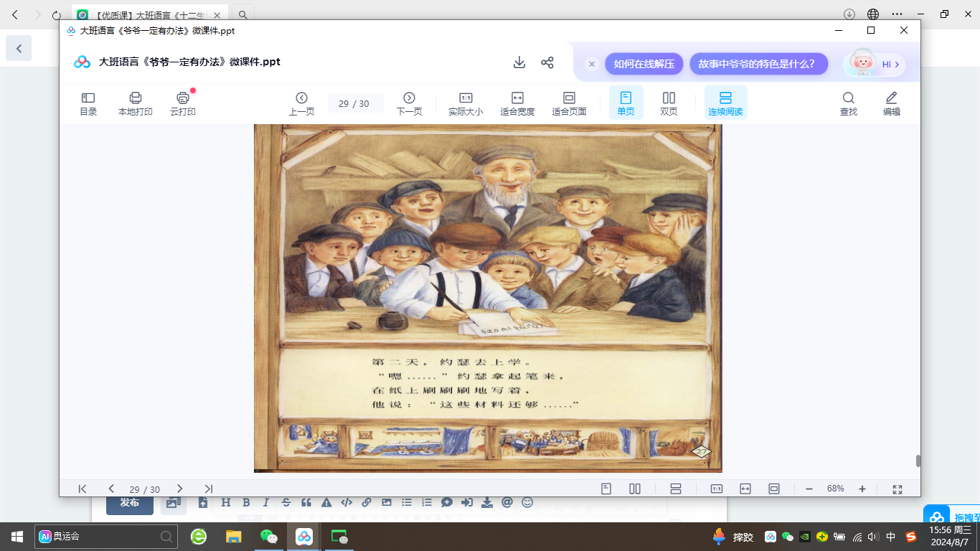Click link icon in background editor toolbar
Screen dimensions: 980x551
point(367,502)
